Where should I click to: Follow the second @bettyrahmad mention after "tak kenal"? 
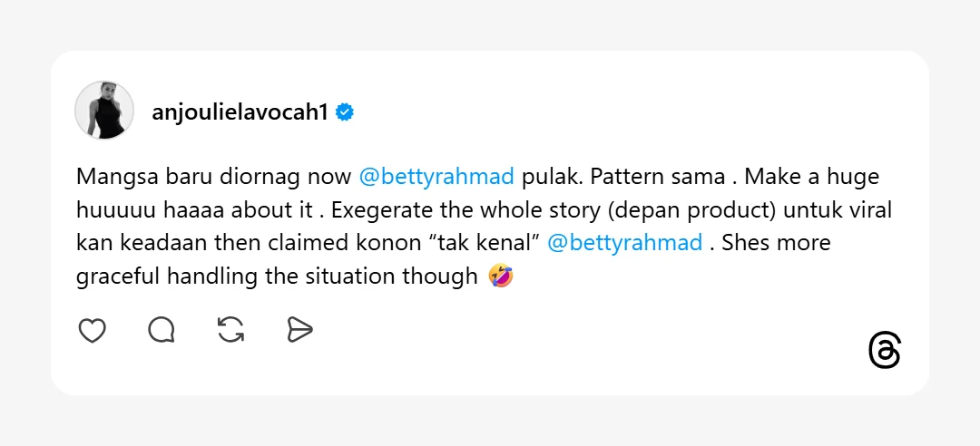(625, 243)
